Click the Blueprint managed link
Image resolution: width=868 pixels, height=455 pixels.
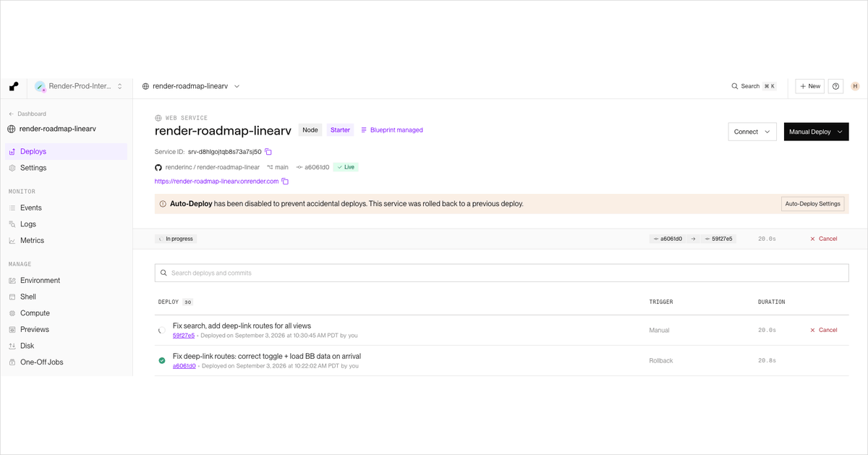pyautogui.click(x=391, y=130)
